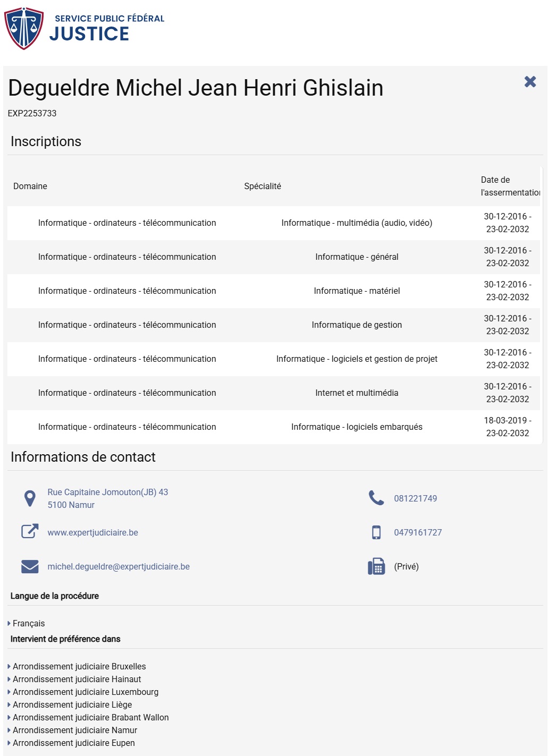Screen dimensions: 556x756
Task: Click the Domaine column header
Action: (x=30, y=186)
